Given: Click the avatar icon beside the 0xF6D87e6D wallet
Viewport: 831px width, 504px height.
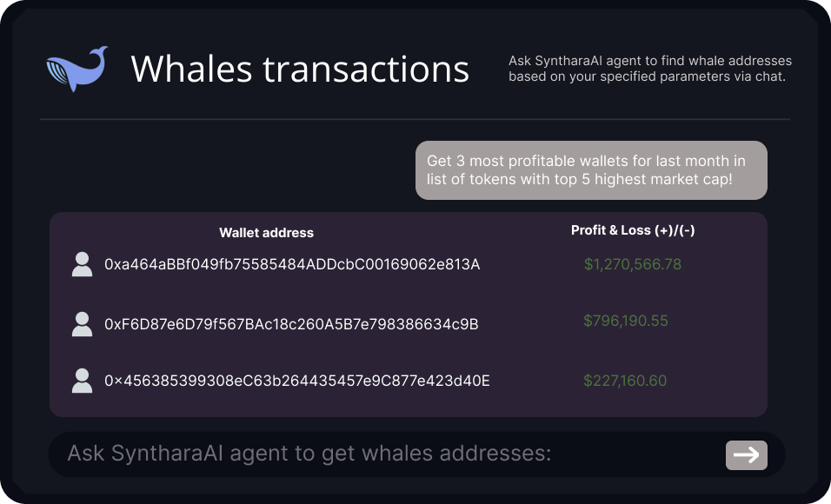Looking at the screenshot, I should 82,324.
